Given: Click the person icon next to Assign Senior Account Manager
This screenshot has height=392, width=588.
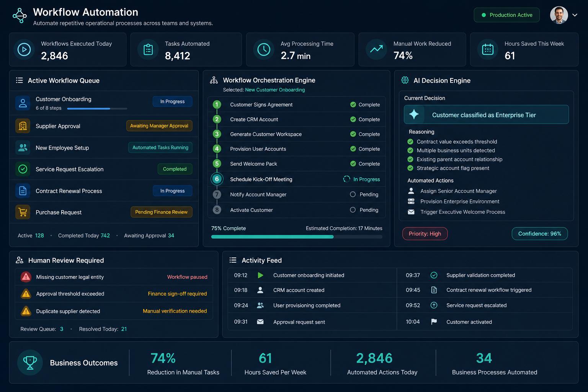Looking at the screenshot, I should point(411,191).
